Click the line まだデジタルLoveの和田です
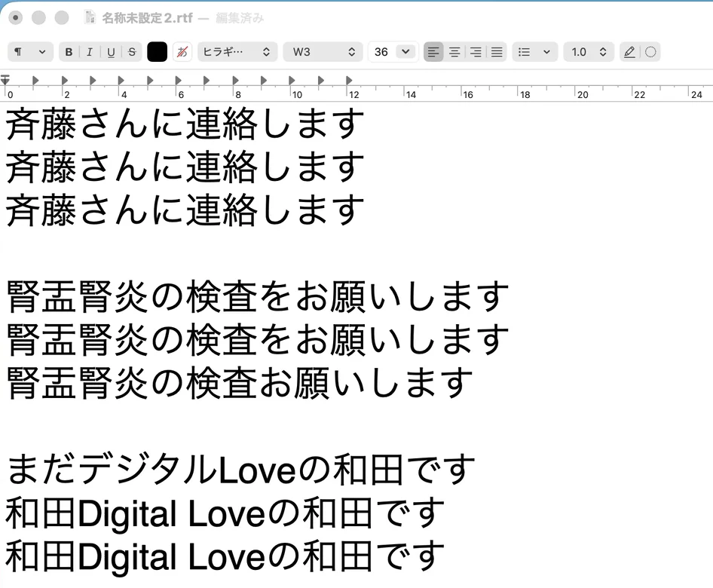The height and width of the screenshot is (588, 713). point(240,470)
